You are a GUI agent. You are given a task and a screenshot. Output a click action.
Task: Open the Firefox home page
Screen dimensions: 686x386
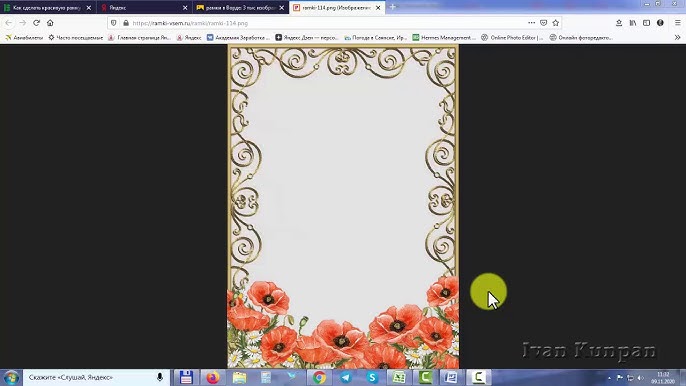point(50,23)
